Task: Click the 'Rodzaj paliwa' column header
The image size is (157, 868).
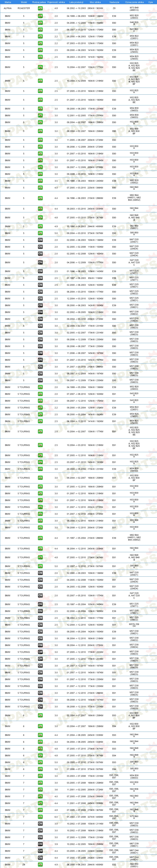Action: (39, 2)
